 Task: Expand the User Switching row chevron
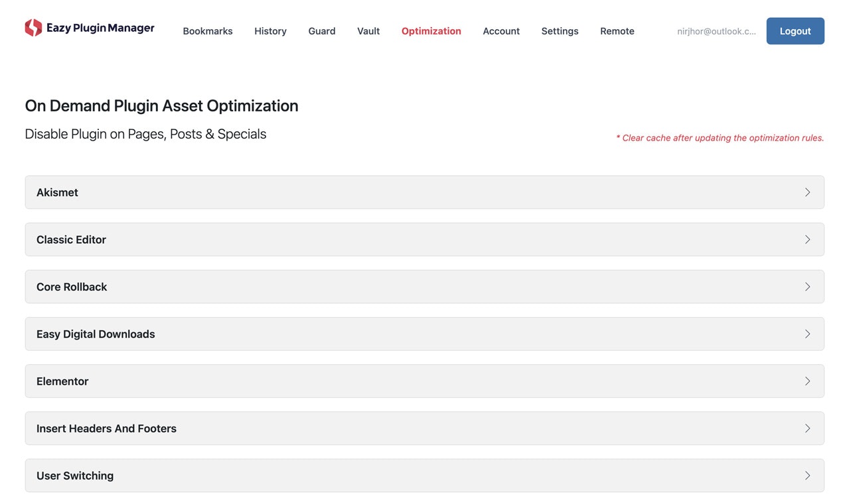tap(808, 475)
